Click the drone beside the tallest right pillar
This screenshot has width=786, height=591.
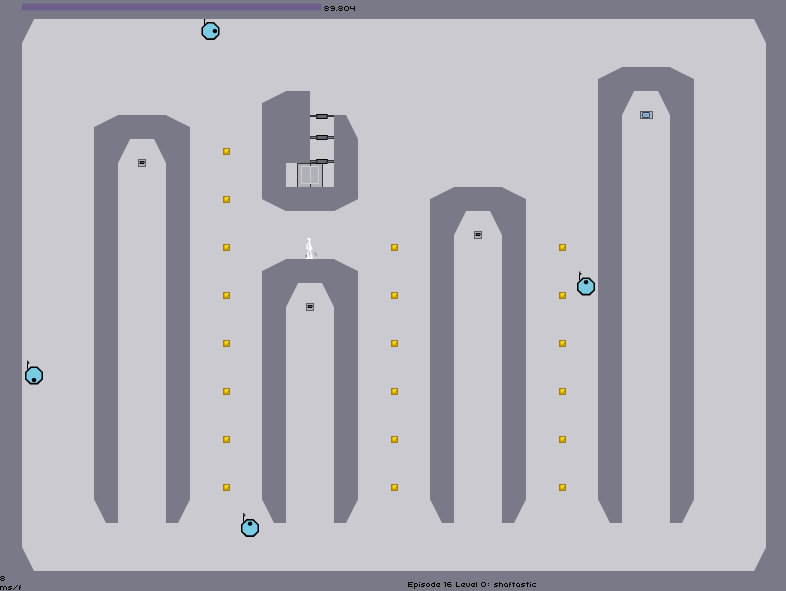pyautogui.click(x=585, y=286)
